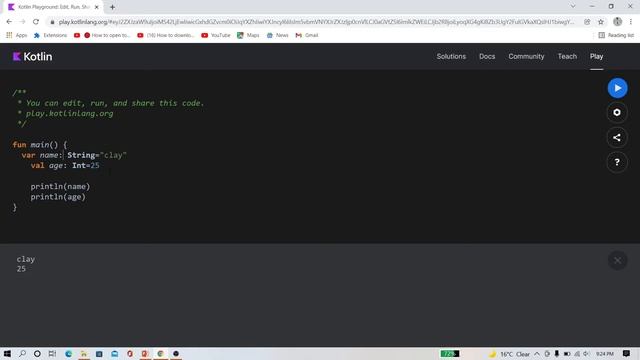Go to the Community section

pyautogui.click(x=526, y=56)
